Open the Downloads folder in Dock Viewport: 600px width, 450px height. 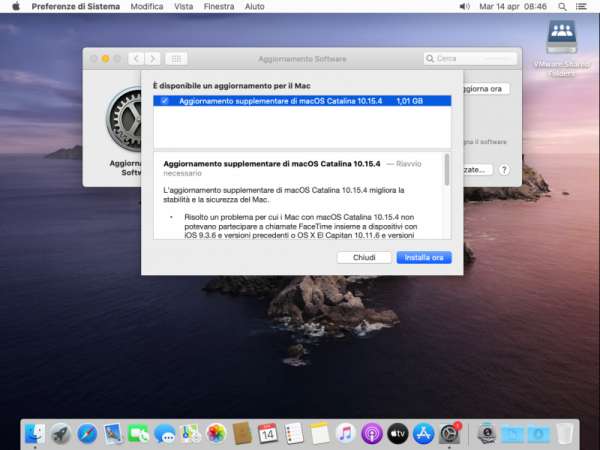pyautogui.click(x=538, y=434)
